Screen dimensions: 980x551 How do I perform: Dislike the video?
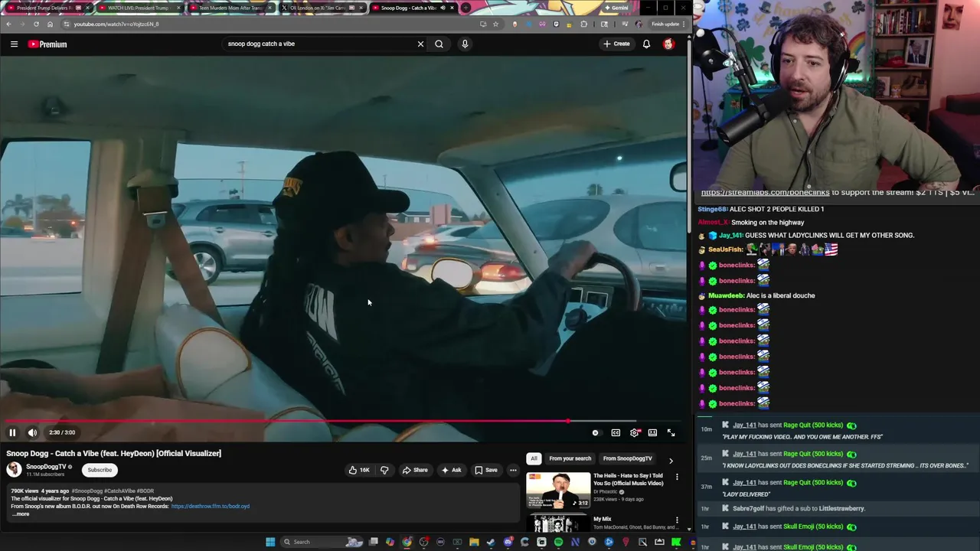pyautogui.click(x=384, y=470)
